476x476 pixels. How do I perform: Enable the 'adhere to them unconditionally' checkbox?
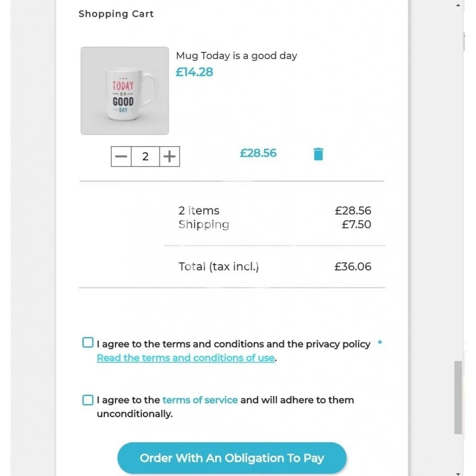click(x=88, y=400)
